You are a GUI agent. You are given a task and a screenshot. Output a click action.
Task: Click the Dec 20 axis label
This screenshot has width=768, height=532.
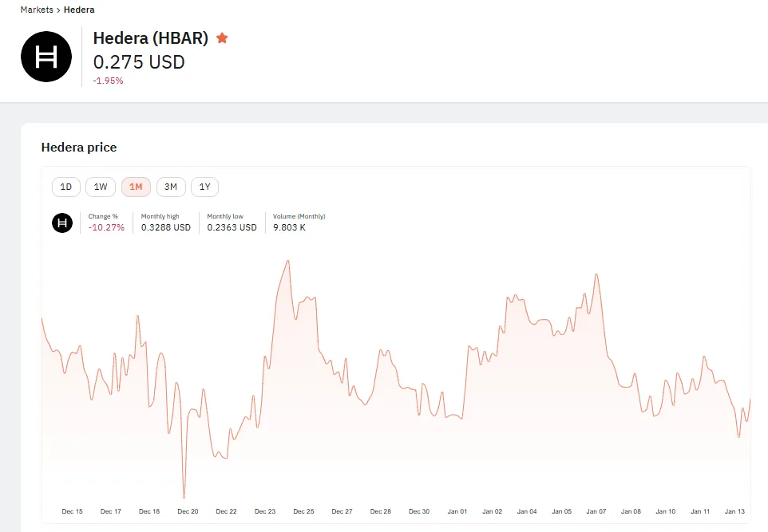188,511
